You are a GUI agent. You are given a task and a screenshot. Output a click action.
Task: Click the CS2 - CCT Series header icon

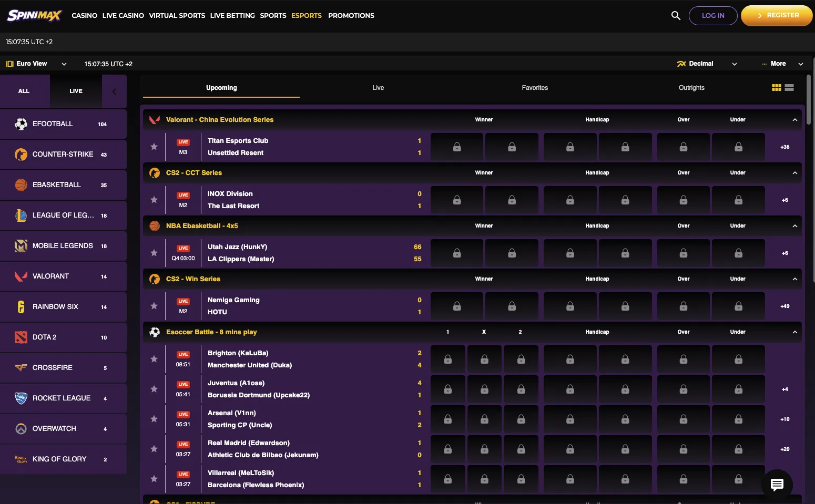[155, 173]
